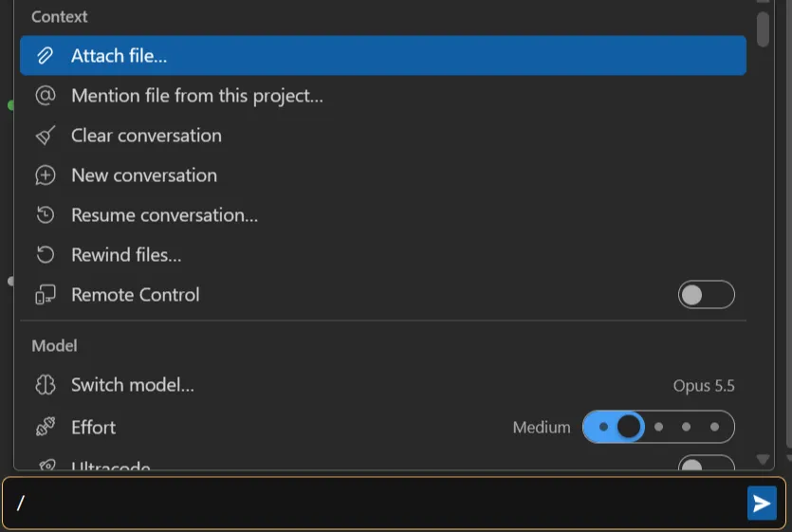Click the brain icon beside Switch model
This screenshot has width=792, height=532.
click(45, 385)
